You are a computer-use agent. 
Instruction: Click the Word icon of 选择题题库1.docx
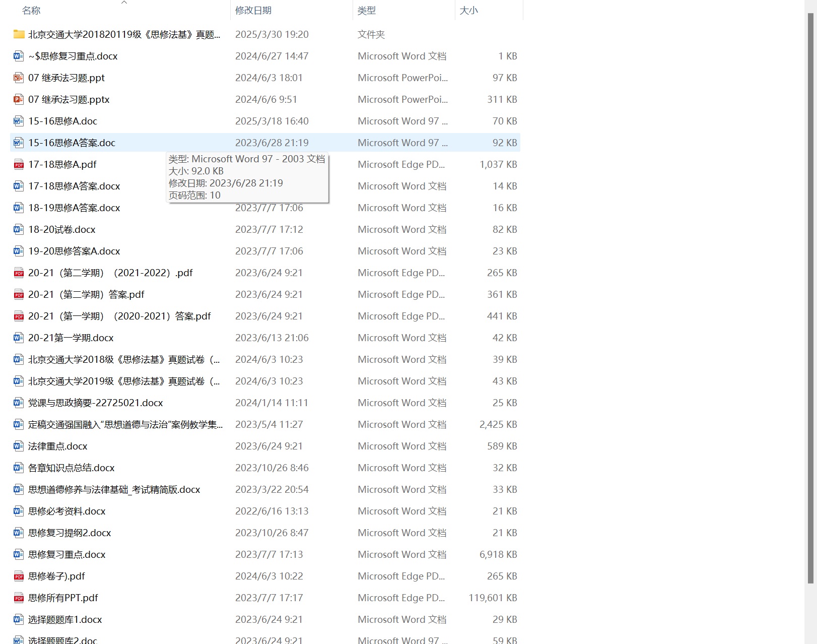pyautogui.click(x=19, y=619)
